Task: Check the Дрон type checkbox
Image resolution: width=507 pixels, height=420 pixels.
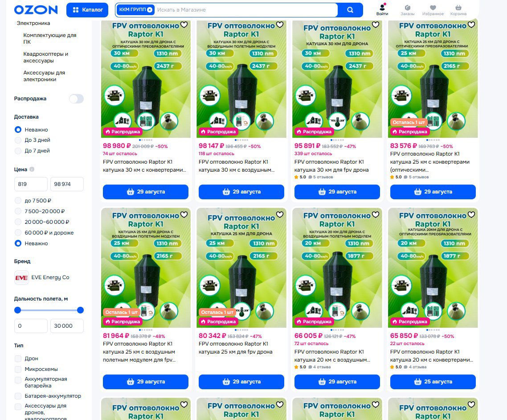Action: pyautogui.click(x=18, y=358)
